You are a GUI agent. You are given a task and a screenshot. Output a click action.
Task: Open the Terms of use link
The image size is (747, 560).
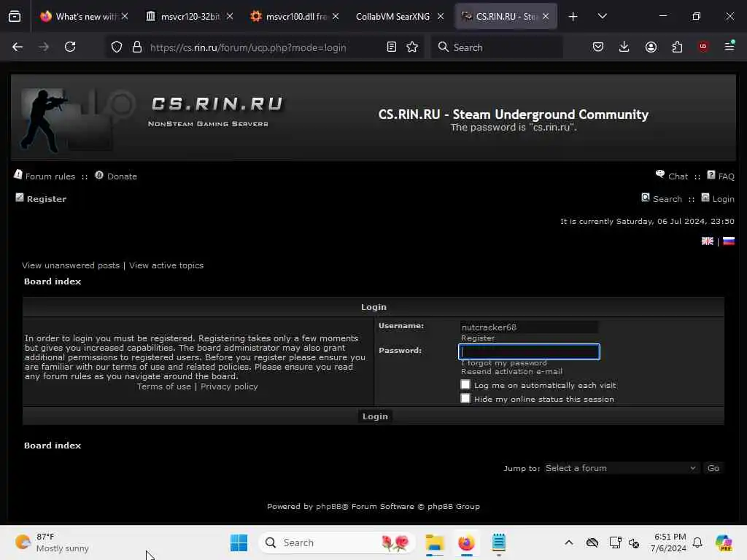164,386
